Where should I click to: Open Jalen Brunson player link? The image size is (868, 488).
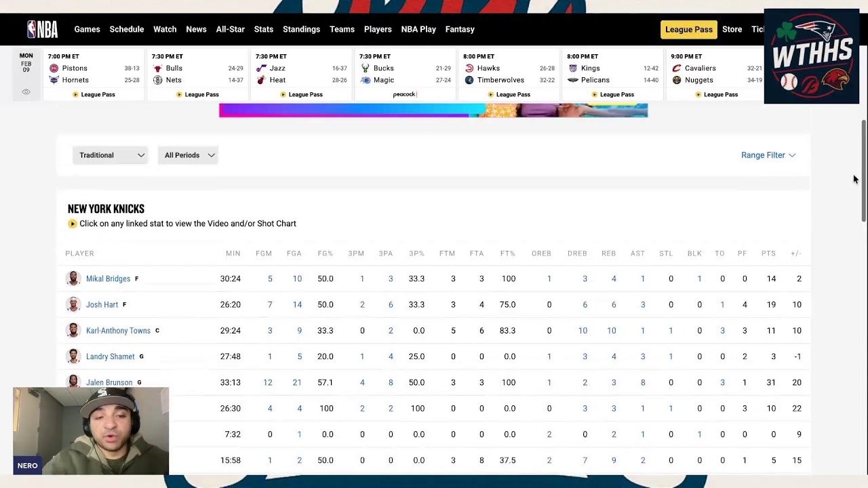click(x=109, y=382)
